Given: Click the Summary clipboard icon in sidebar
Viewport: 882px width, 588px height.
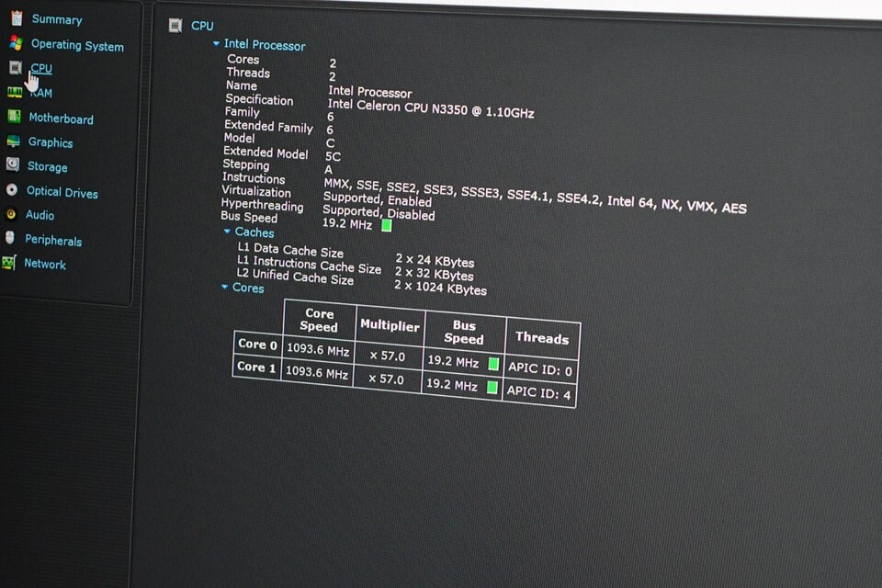Looking at the screenshot, I should click(16, 18).
